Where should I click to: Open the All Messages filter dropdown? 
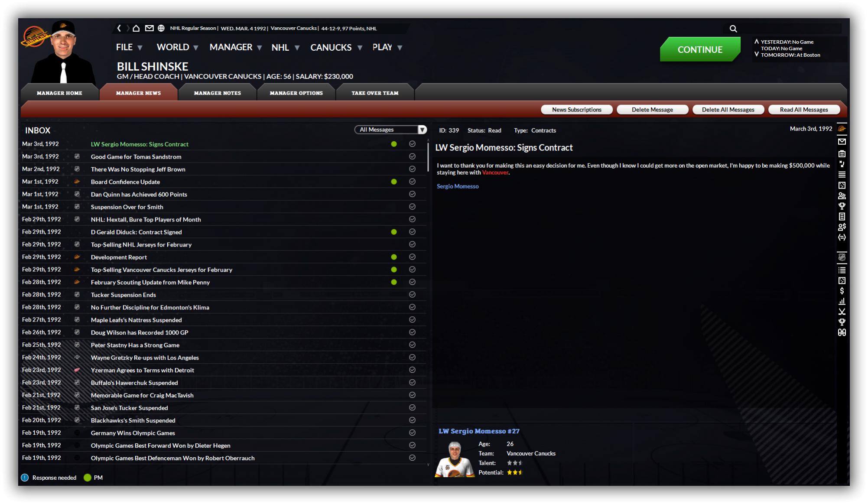point(390,130)
